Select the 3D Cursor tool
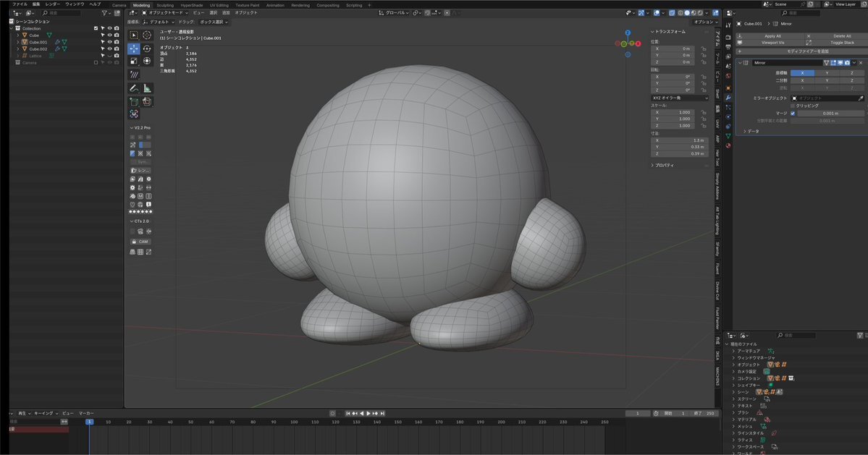The height and width of the screenshot is (455, 868). [x=147, y=35]
